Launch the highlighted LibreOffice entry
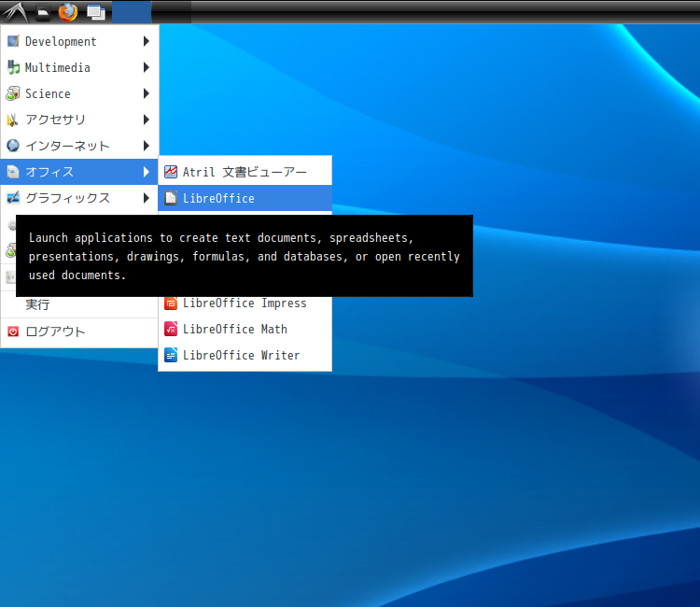The image size is (700, 607). tap(245, 198)
